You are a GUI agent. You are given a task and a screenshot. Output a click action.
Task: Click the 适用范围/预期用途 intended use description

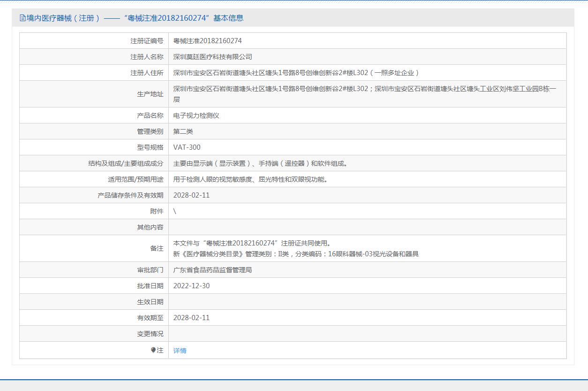[250, 179]
